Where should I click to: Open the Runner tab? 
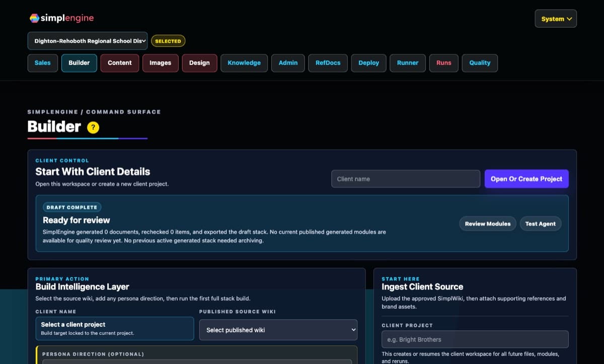click(x=408, y=63)
